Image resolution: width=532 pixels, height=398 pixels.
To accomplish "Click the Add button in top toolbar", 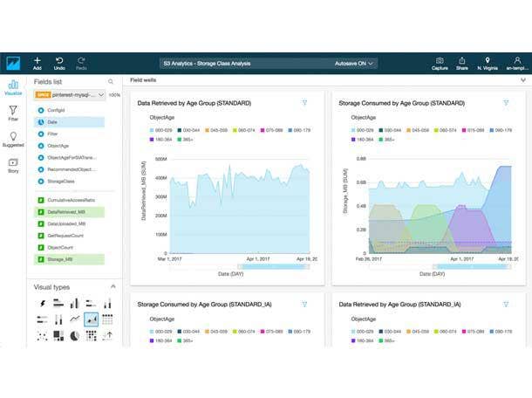I will pyautogui.click(x=37, y=63).
